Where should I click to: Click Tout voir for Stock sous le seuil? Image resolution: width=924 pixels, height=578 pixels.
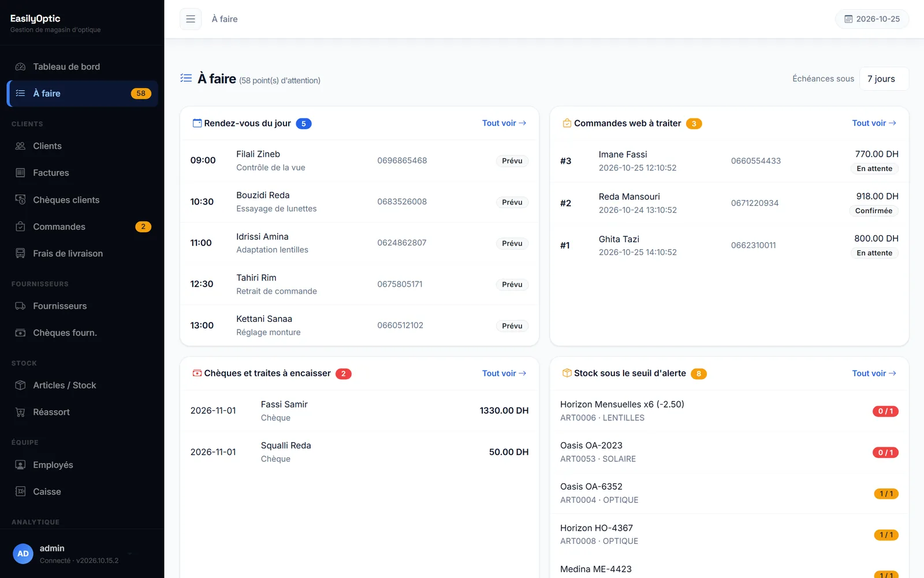(x=874, y=373)
